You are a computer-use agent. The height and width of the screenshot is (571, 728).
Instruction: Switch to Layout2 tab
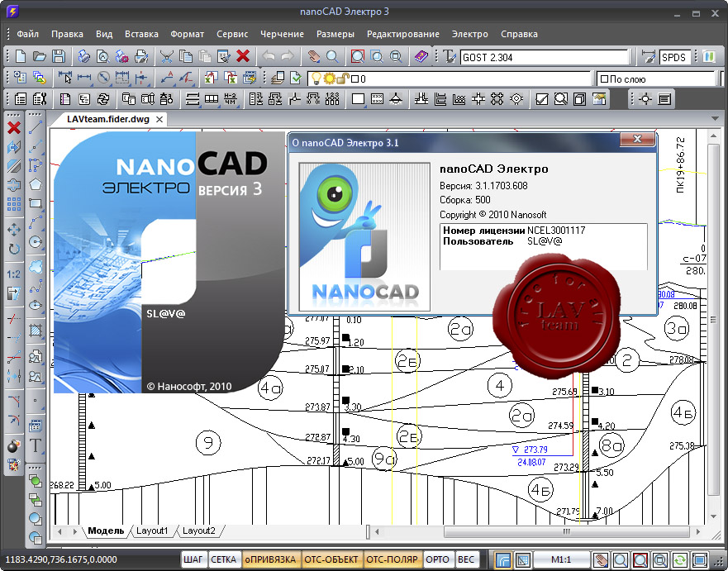[198, 531]
